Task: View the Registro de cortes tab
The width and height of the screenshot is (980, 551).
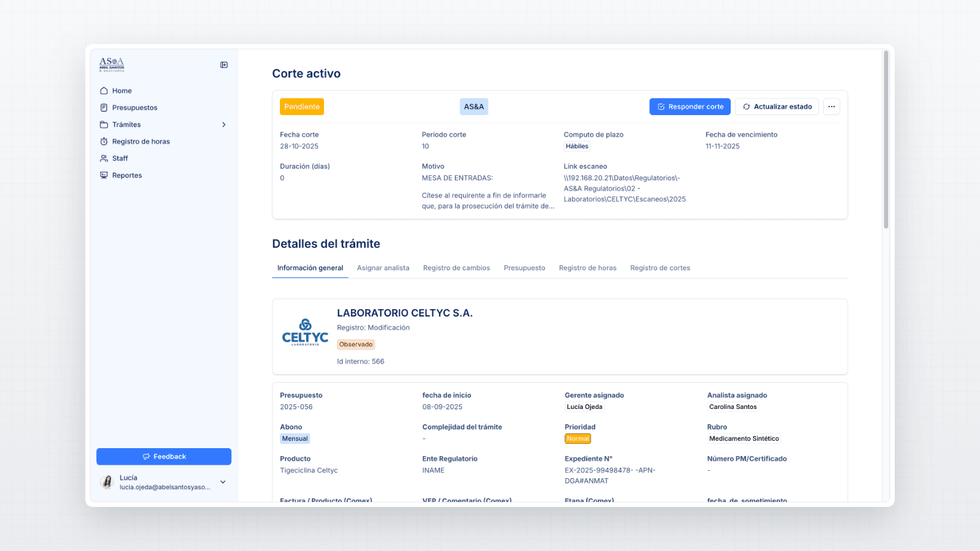Action: click(x=660, y=268)
